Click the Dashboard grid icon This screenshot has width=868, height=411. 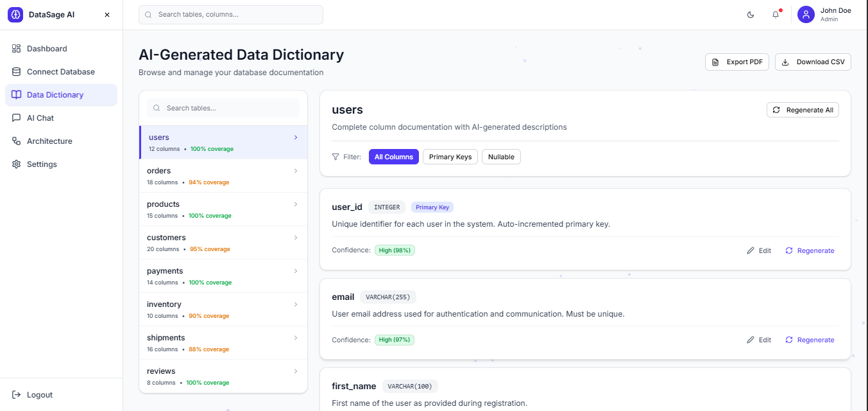coord(16,49)
